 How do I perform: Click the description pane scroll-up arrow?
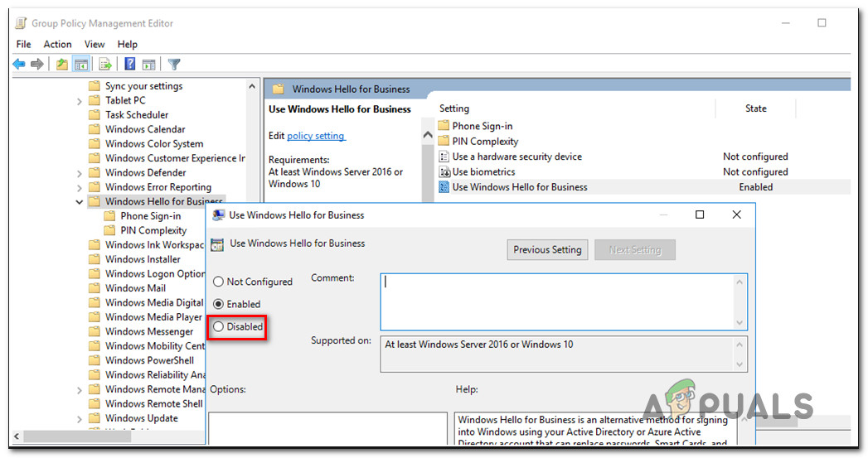click(x=427, y=134)
